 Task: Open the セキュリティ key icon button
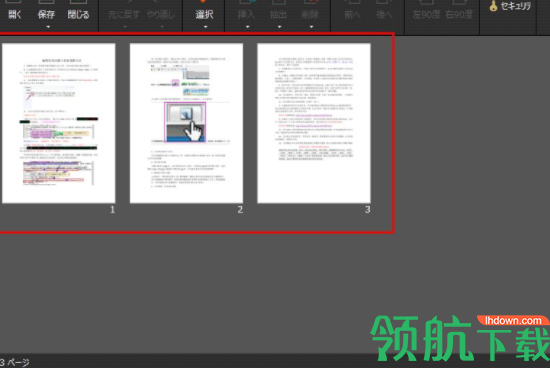[510, 6]
